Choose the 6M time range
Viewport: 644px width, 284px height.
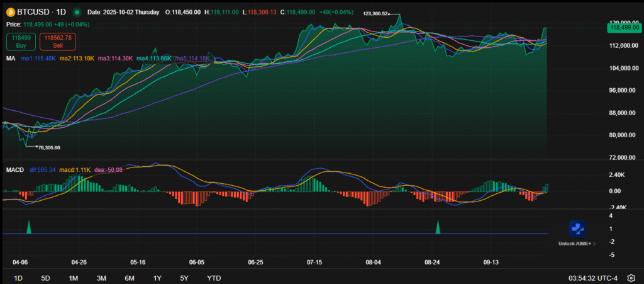click(130, 278)
